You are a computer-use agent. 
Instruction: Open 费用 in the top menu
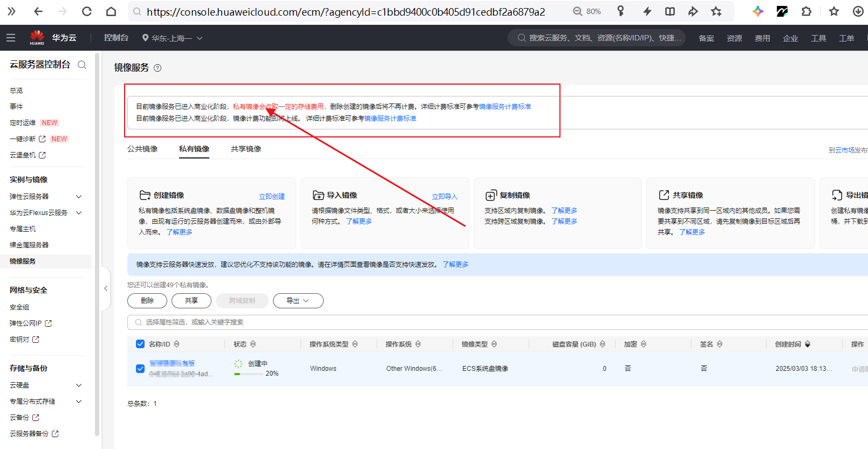click(762, 38)
